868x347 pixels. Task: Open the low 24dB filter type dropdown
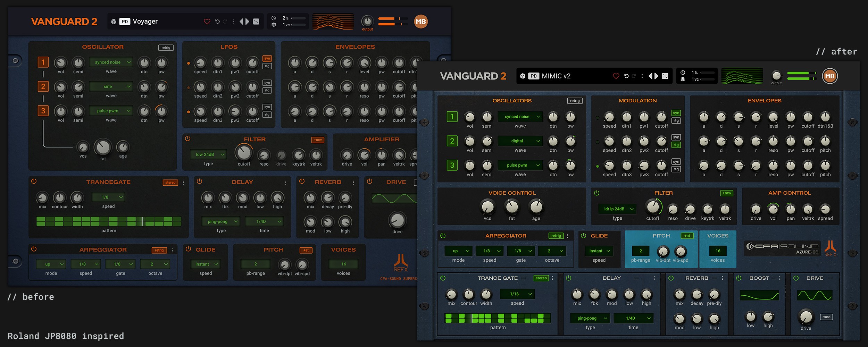208,154
